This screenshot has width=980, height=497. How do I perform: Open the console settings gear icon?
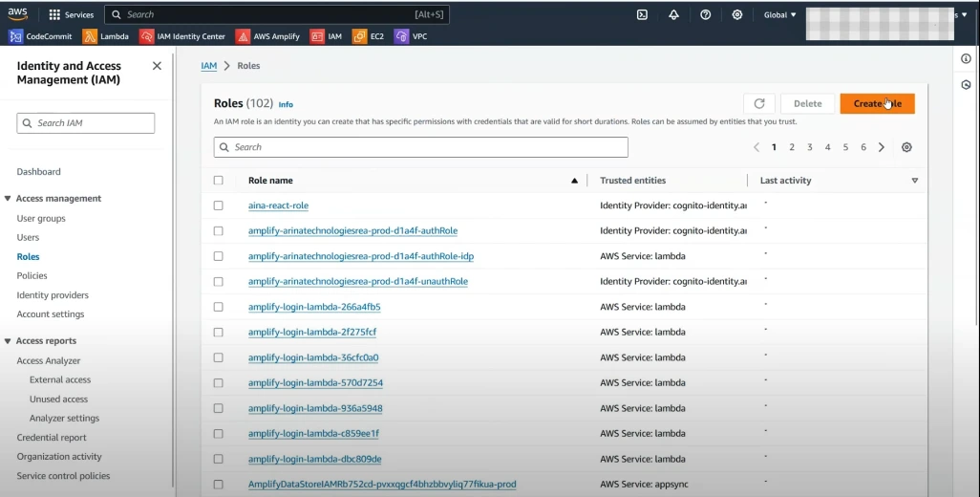click(736, 14)
